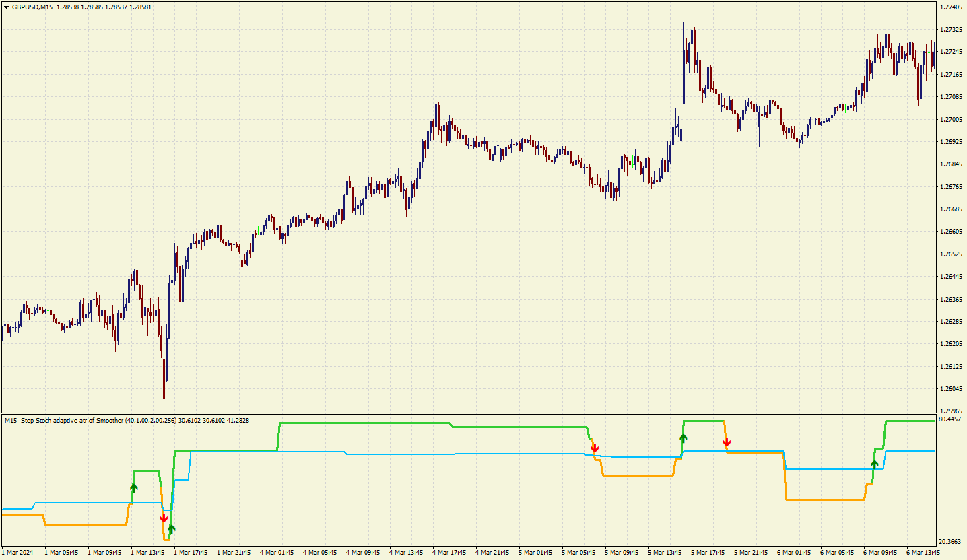Click the GBPUSD,M15 chart title text

click(32, 7)
